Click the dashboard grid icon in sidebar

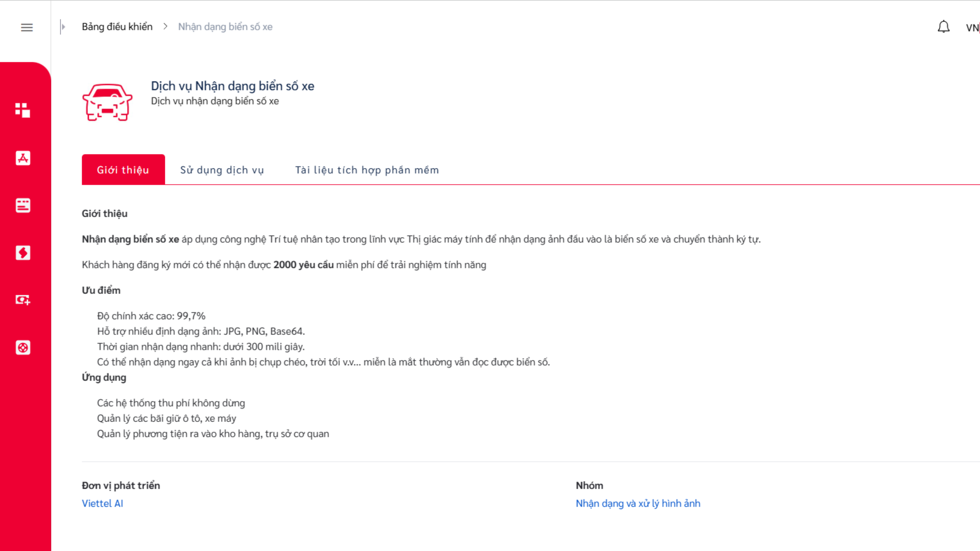(x=23, y=110)
